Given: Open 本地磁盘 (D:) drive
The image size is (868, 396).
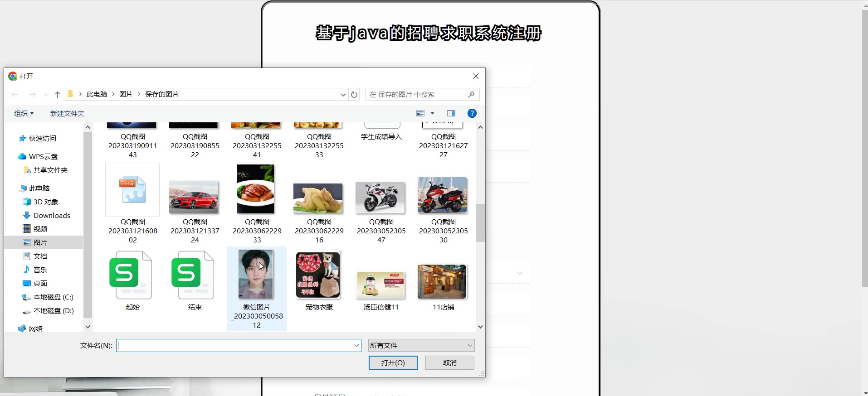Looking at the screenshot, I should click(x=53, y=311).
